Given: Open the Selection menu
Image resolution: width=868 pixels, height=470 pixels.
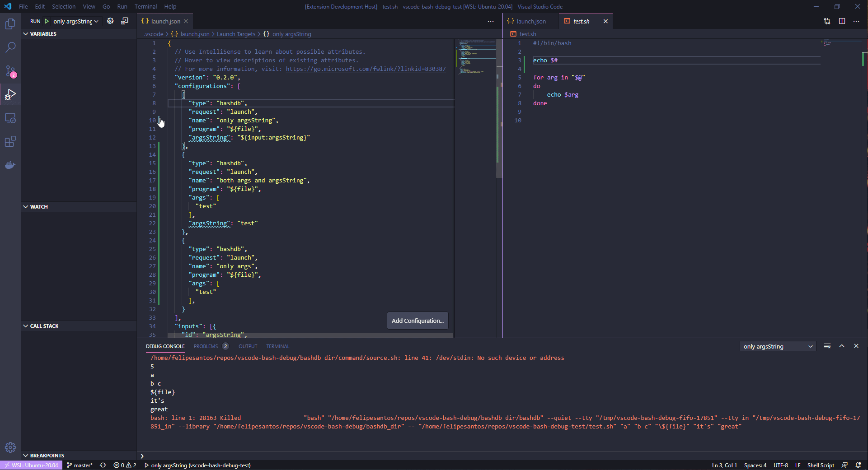Looking at the screenshot, I should (64, 6).
